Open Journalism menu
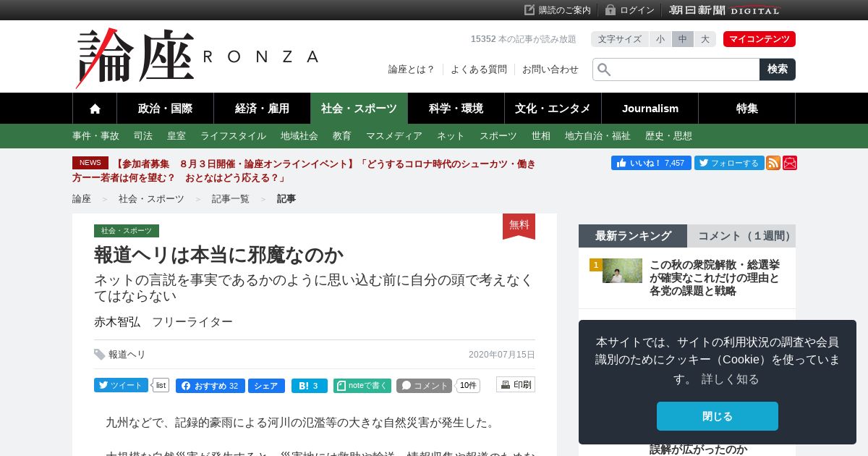 [x=650, y=109]
